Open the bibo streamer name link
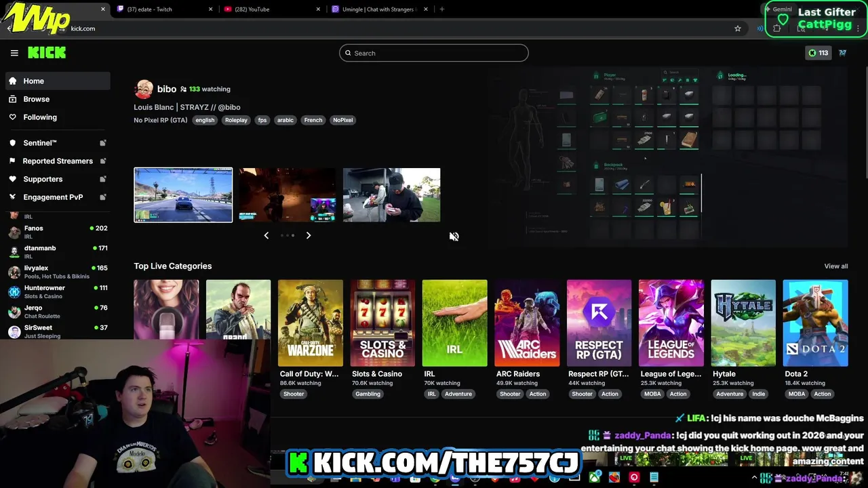 (167, 89)
